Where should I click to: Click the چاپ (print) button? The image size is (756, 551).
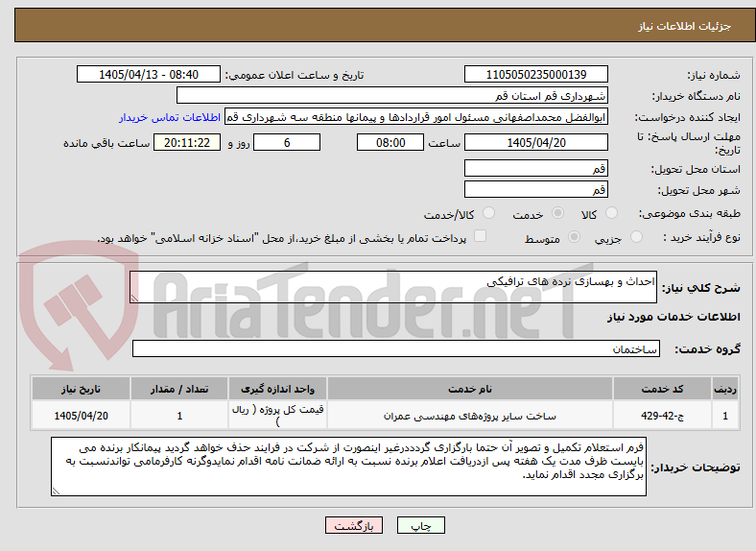(x=420, y=525)
